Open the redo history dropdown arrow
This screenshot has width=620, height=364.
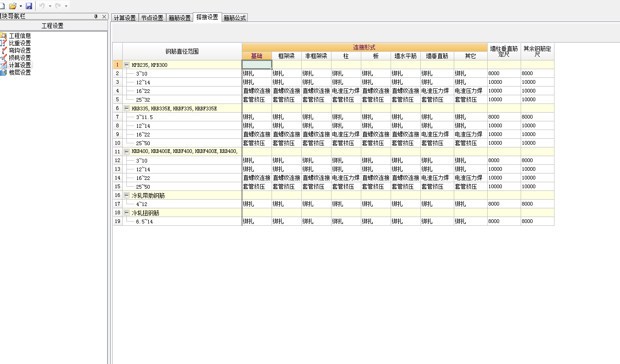[66, 6]
